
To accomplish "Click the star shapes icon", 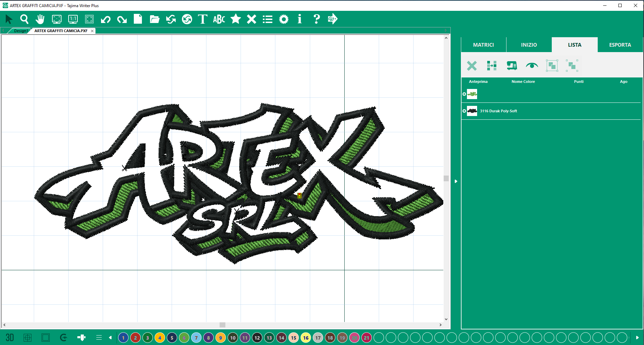I will coord(236,19).
